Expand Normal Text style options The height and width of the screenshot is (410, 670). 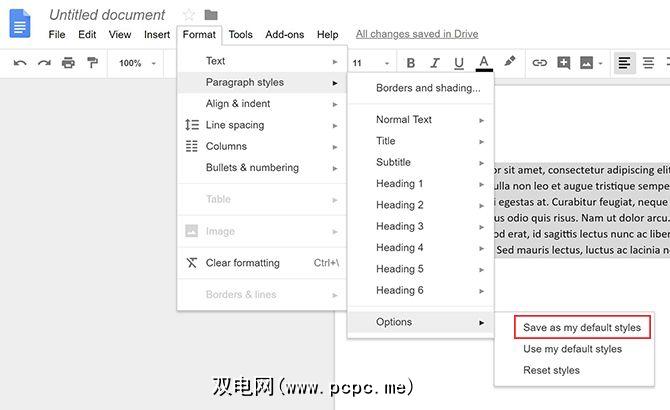point(421,120)
